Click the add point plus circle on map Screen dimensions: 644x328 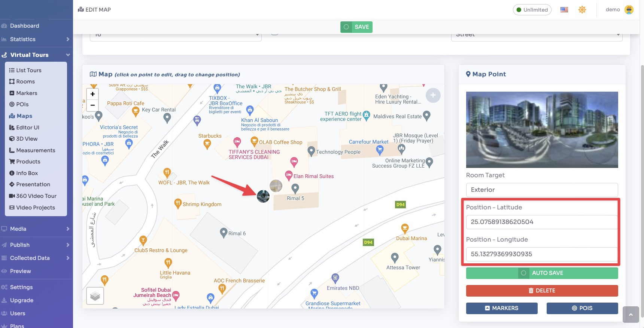pos(433,95)
